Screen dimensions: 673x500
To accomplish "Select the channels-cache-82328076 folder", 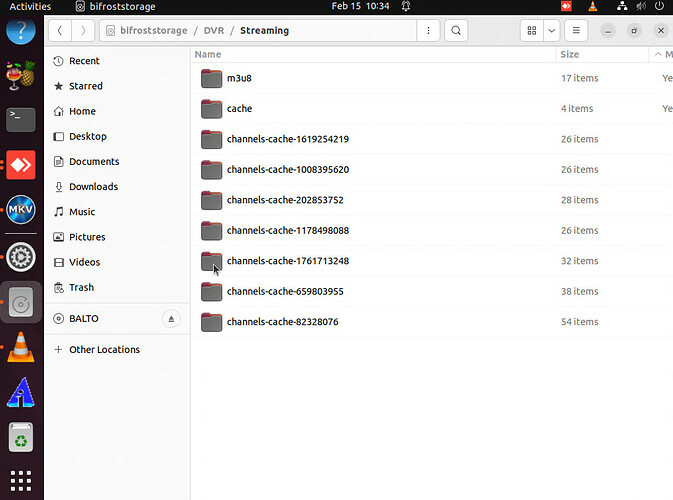I will 282,322.
